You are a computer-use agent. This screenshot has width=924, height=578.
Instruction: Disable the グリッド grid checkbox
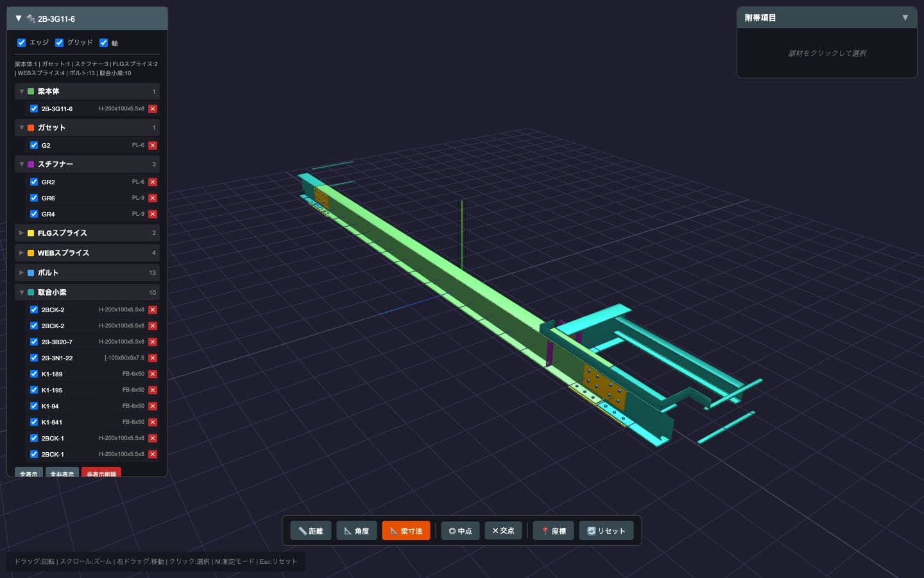point(59,42)
